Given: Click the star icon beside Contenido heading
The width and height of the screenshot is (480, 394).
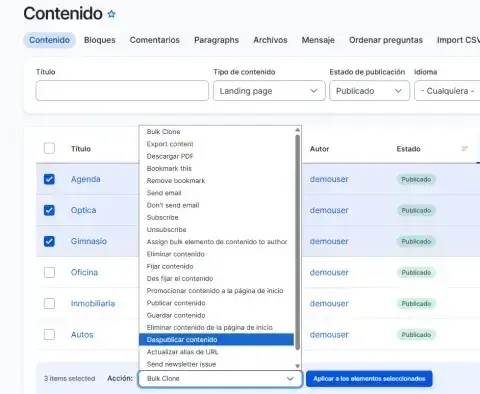Looking at the screenshot, I should 112,14.
